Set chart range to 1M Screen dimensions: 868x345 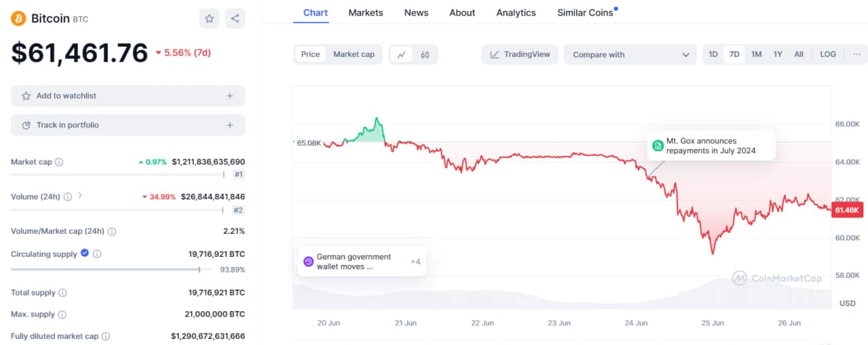(756, 54)
